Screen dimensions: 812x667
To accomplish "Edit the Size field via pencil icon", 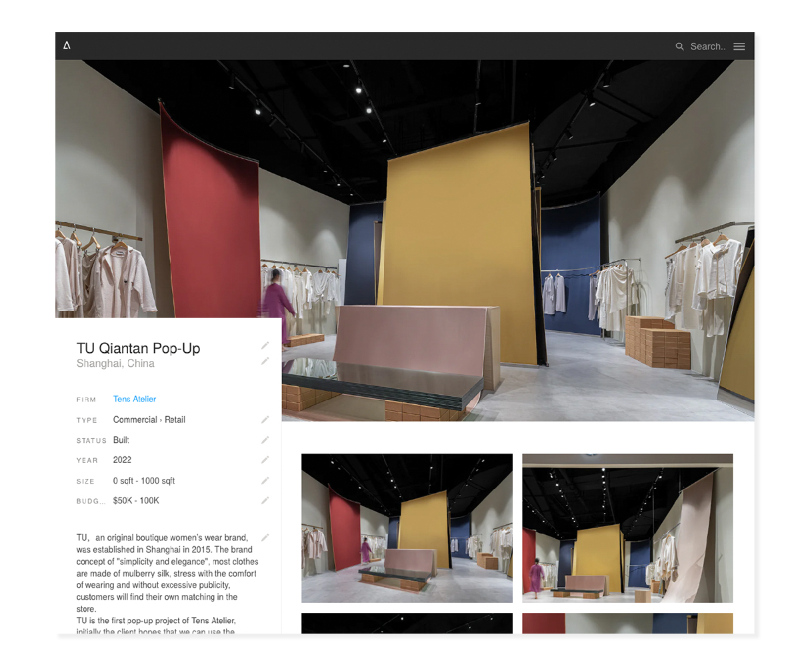I will coord(265,481).
